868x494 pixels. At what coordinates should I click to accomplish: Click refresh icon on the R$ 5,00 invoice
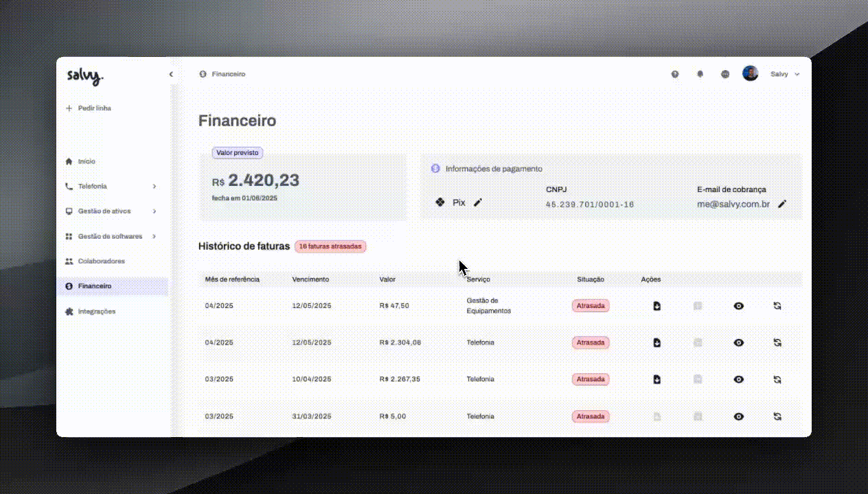[x=777, y=416]
